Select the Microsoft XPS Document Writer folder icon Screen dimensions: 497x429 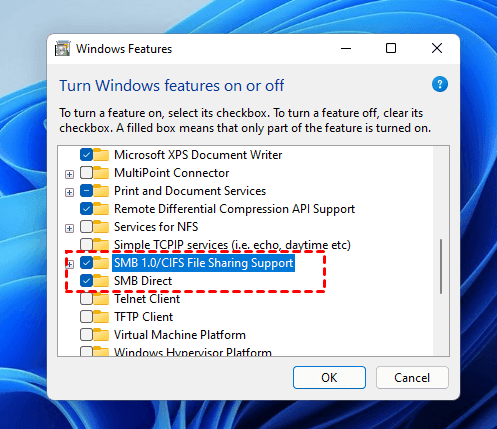pyautogui.click(x=101, y=155)
